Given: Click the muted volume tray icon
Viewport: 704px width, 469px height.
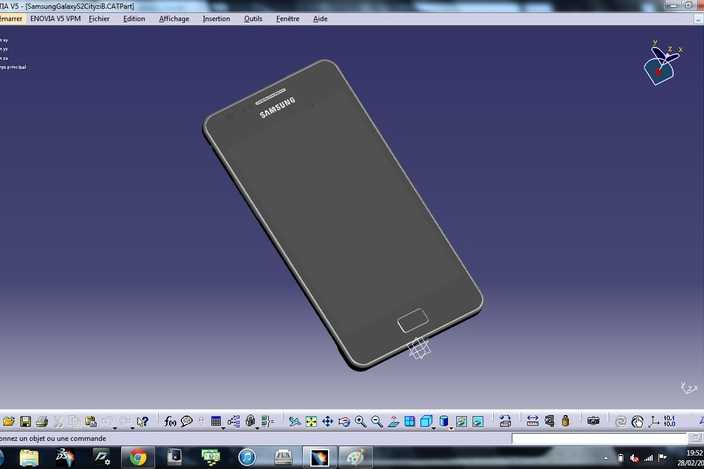Looking at the screenshot, I should point(634,458).
